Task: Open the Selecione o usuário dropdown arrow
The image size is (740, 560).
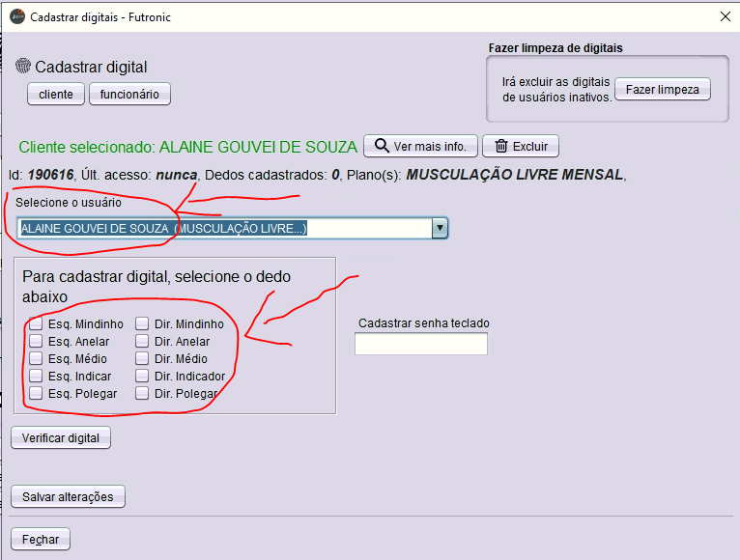Action: coord(440,228)
